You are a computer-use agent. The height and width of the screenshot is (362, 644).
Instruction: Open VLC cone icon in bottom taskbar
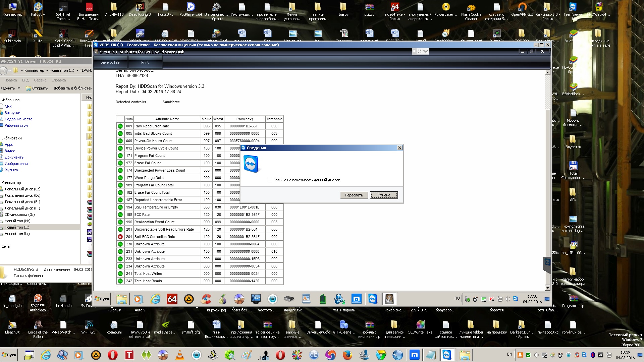click(180, 355)
